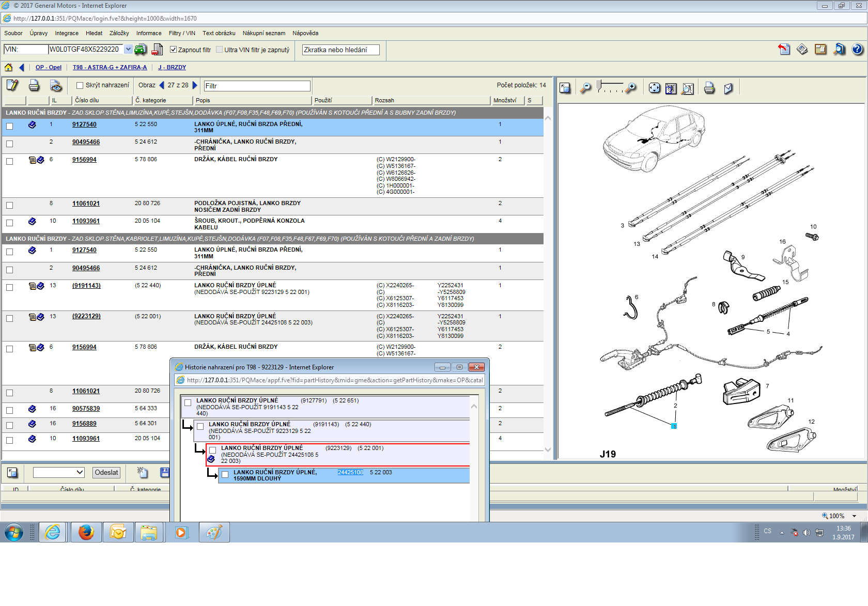Click the J - BRZDY breadcrumb link
868x606 pixels.
point(172,67)
